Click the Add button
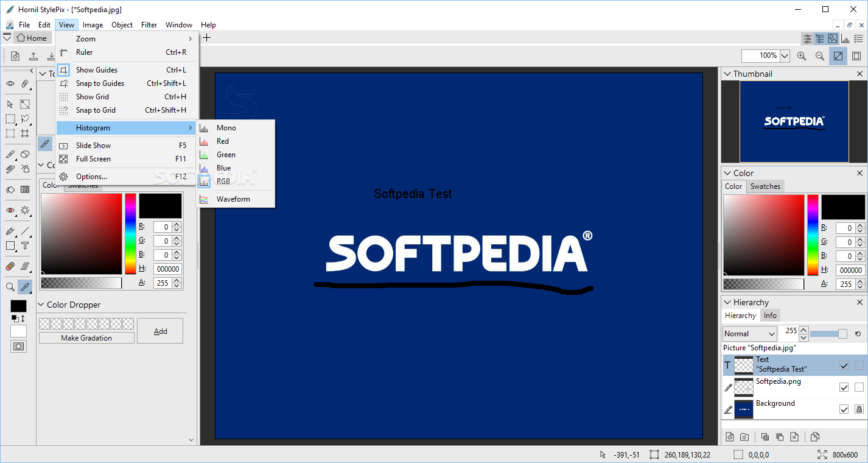Viewport: 868px width, 463px height. click(160, 331)
